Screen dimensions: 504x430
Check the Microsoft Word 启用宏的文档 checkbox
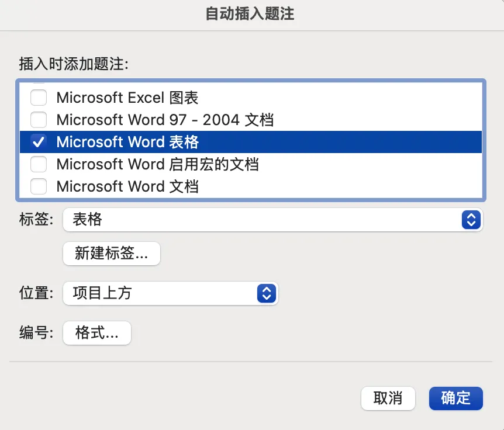[x=39, y=164]
